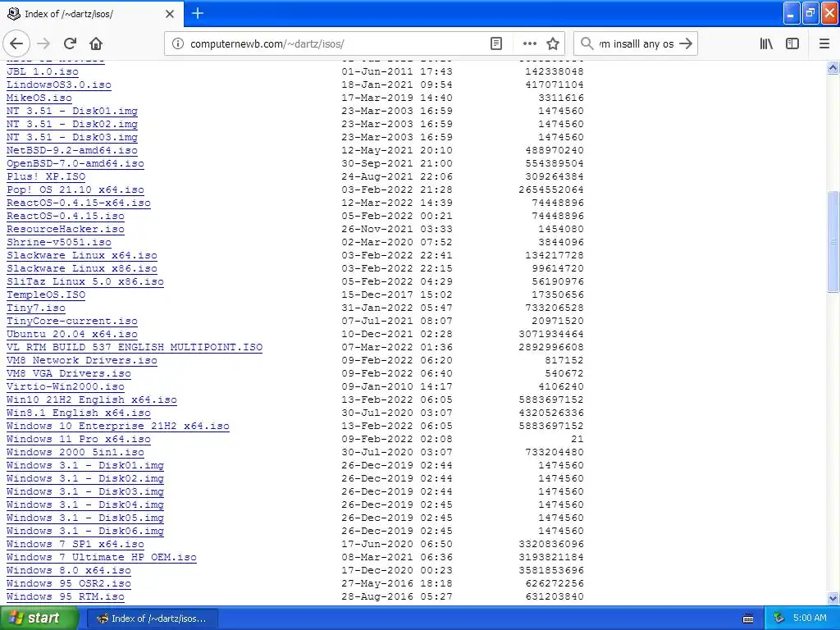Toggle reader view icon in address bar
This screenshot has width=840, height=630.
tap(496, 43)
